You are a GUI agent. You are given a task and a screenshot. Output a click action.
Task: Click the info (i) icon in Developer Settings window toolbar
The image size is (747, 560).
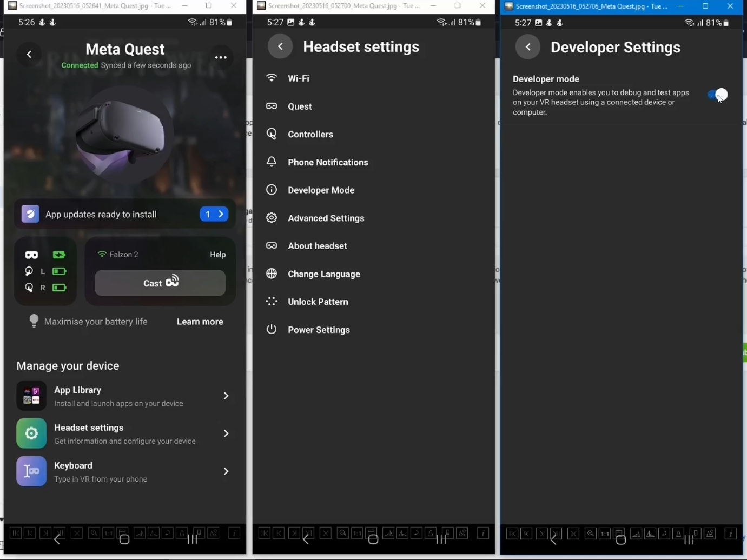pos(731,534)
